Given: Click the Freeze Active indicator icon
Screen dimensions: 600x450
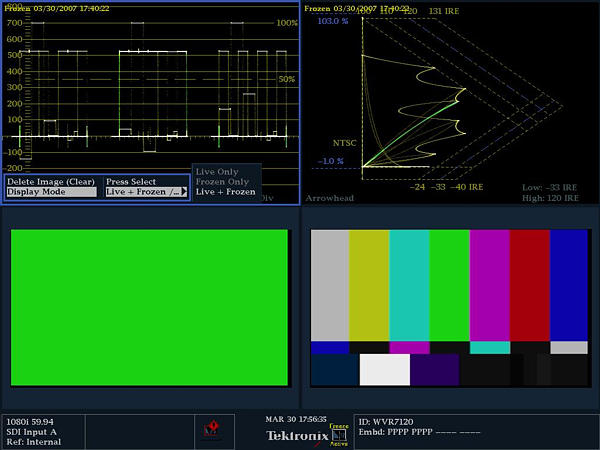Looking at the screenshot, I should click(x=340, y=431).
